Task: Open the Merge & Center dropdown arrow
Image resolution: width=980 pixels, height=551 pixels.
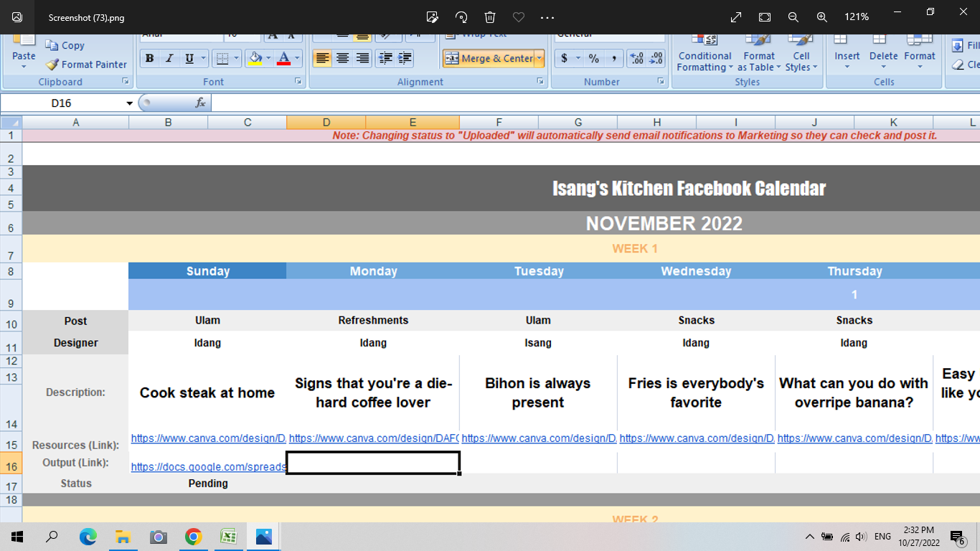Action: tap(540, 59)
